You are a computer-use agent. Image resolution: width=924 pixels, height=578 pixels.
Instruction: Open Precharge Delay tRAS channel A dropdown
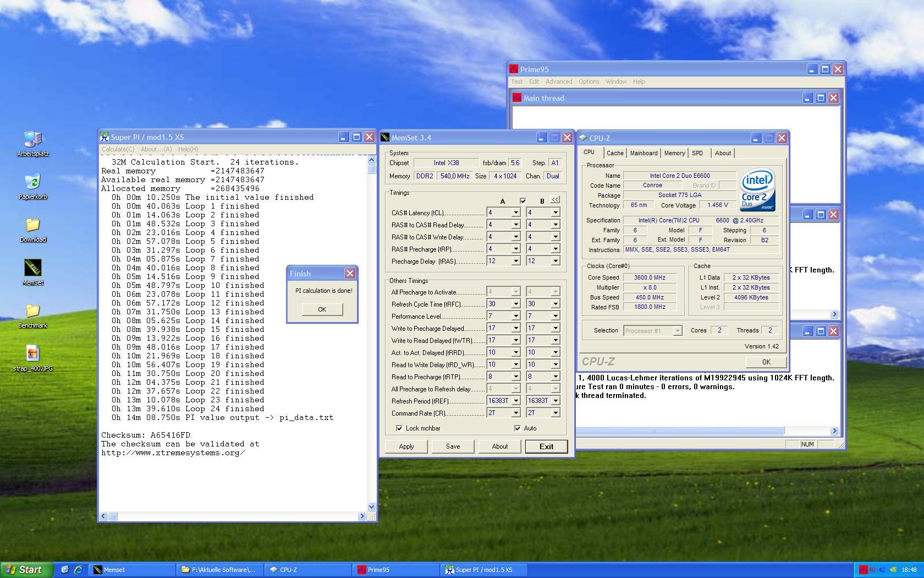[x=516, y=261]
